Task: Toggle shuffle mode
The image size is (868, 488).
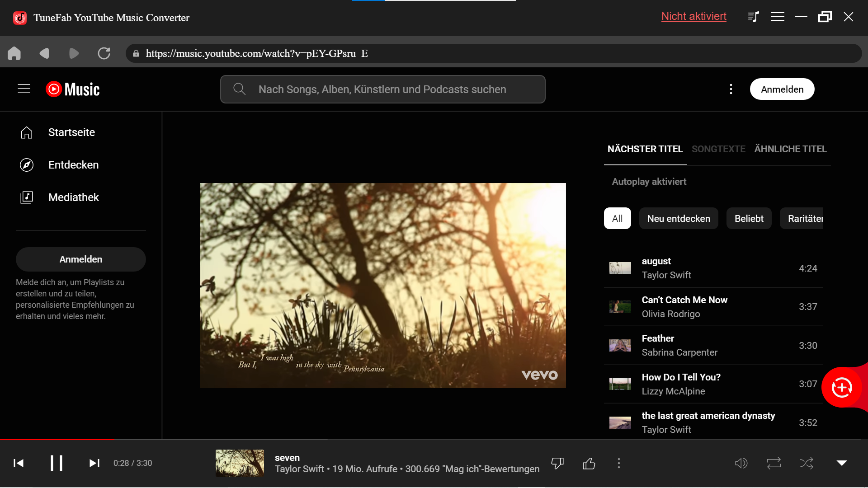Action: [806, 463]
